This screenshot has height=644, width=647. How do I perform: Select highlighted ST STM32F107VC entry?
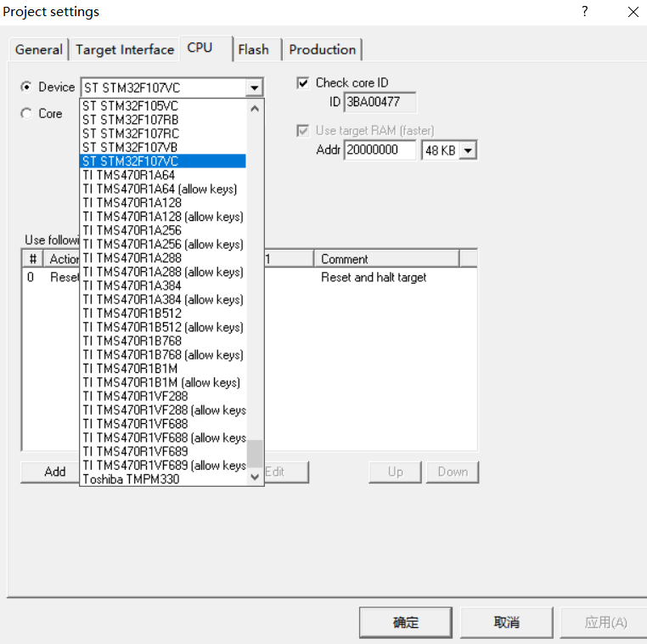pyautogui.click(x=163, y=161)
